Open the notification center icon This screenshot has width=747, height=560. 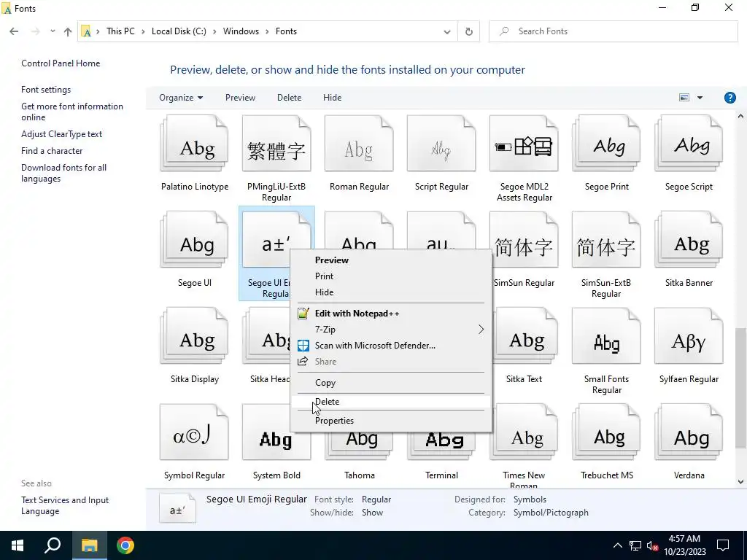click(723, 545)
